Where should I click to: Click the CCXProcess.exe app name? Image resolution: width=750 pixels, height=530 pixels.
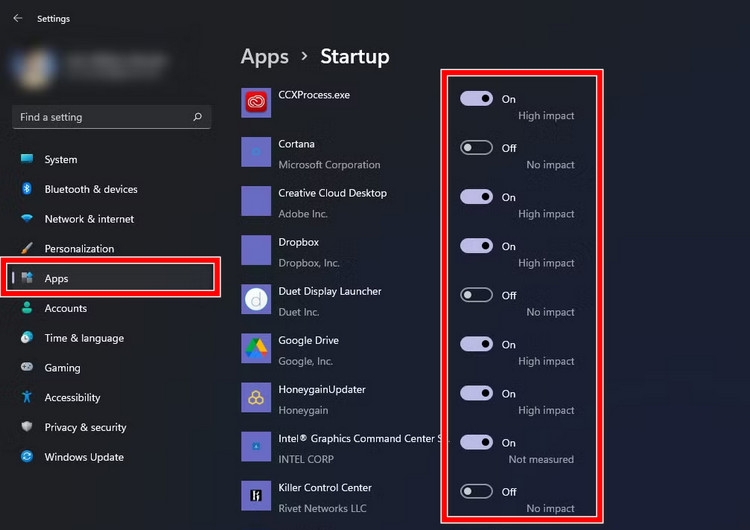coord(314,95)
